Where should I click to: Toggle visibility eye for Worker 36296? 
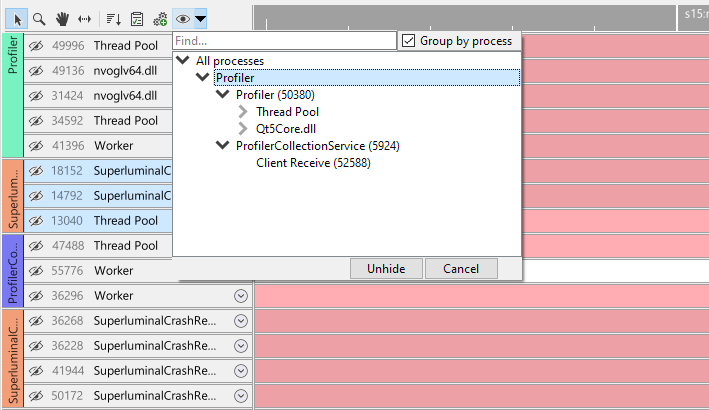pyautogui.click(x=36, y=296)
